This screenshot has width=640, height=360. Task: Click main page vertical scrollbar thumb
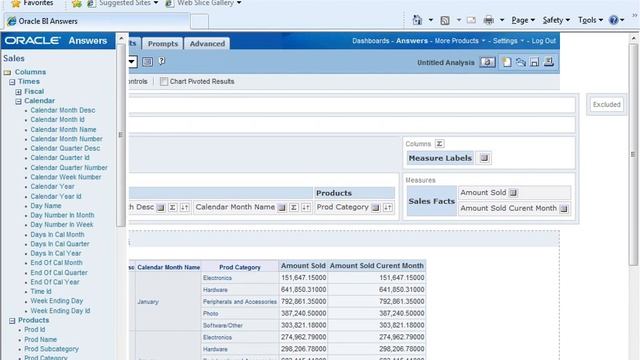[x=633, y=155]
